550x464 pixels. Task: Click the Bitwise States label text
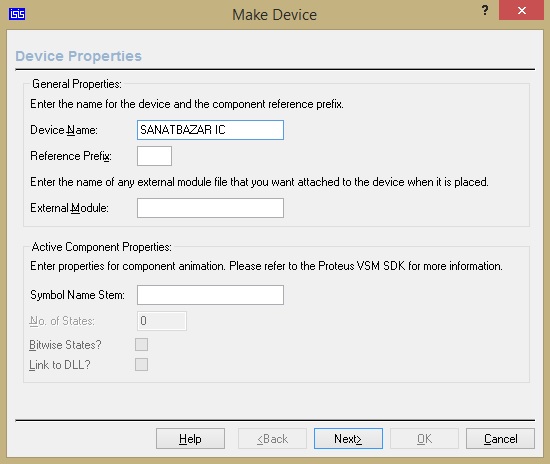click(65, 345)
